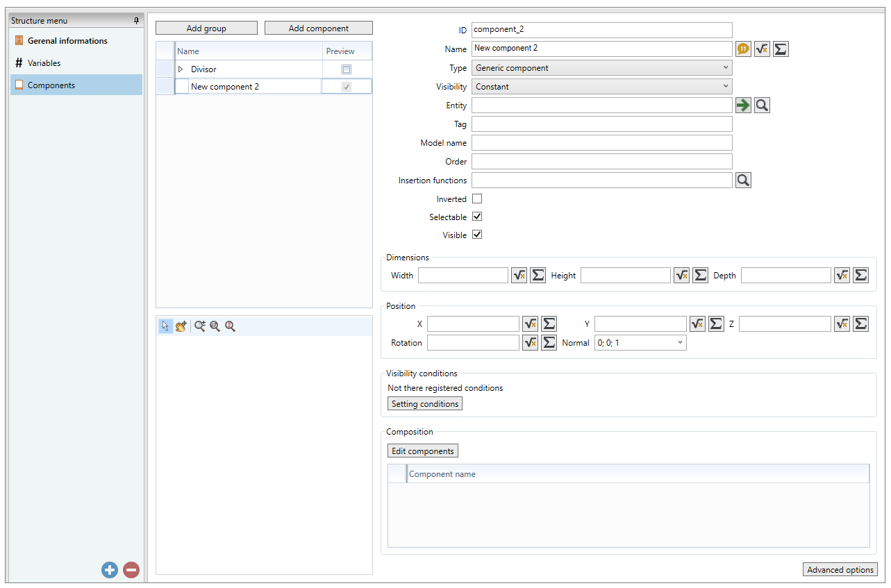Click the blue plus add icon

[110, 570]
